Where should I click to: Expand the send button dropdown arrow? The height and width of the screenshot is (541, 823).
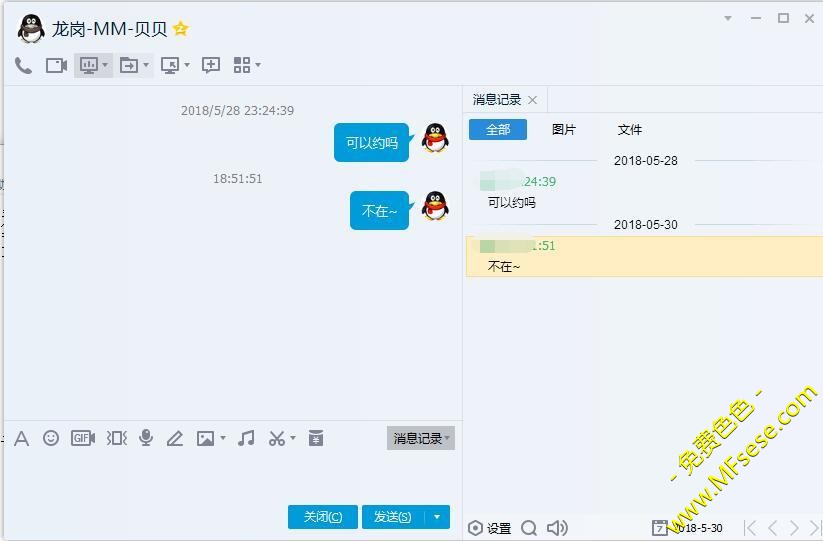pos(437,517)
